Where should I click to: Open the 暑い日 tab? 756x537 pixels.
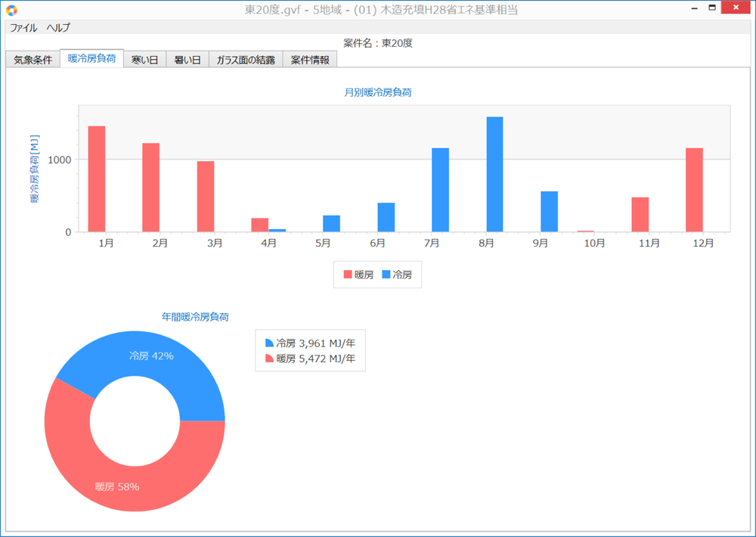coord(187,60)
